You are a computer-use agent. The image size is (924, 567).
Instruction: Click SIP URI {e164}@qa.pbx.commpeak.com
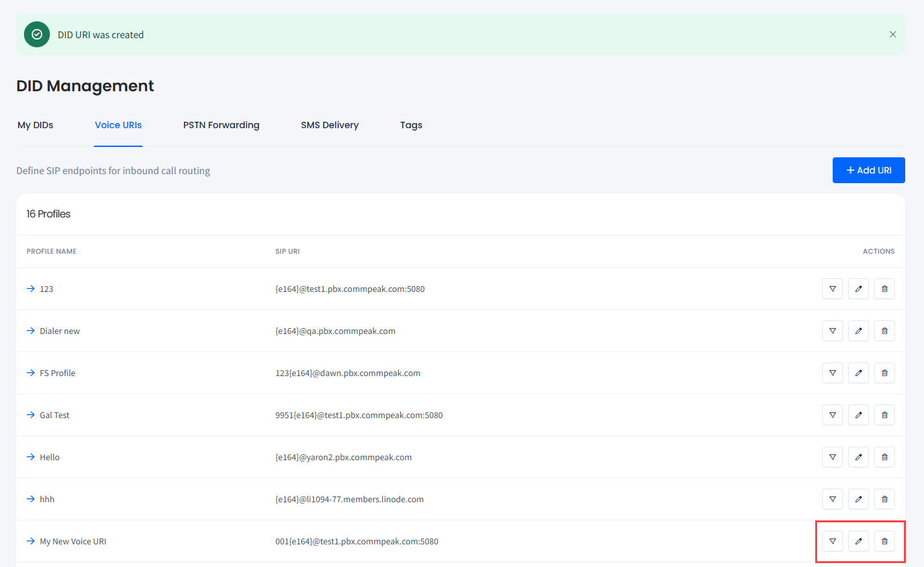(x=335, y=331)
